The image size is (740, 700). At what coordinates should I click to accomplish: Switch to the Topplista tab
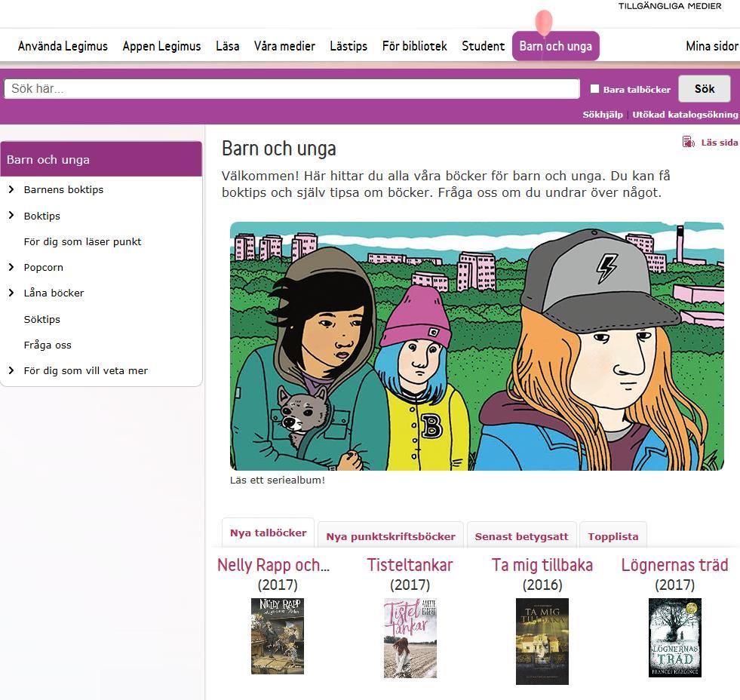pyautogui.click(x=613, y=536)
